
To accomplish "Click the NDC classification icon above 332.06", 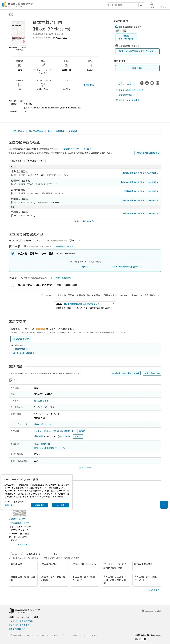I will tap(66, 85).
